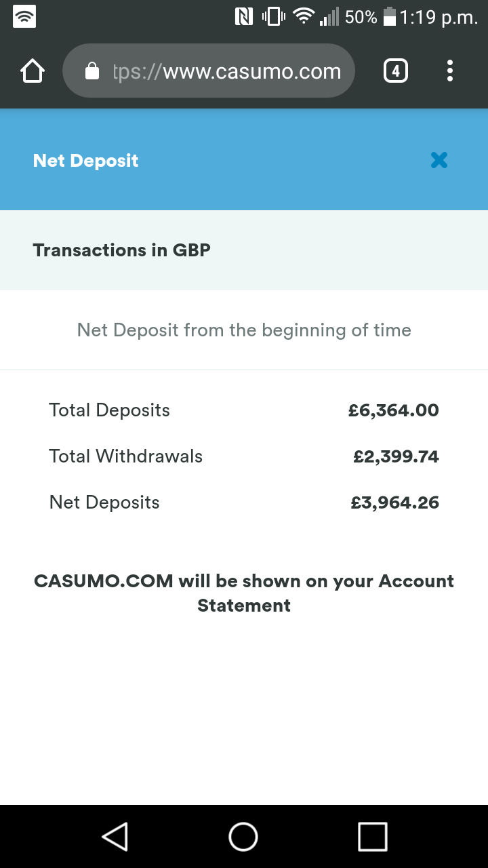Open Chrome's three-dot overflow menu
Screen dimensions: 488x868
point(450,71)
